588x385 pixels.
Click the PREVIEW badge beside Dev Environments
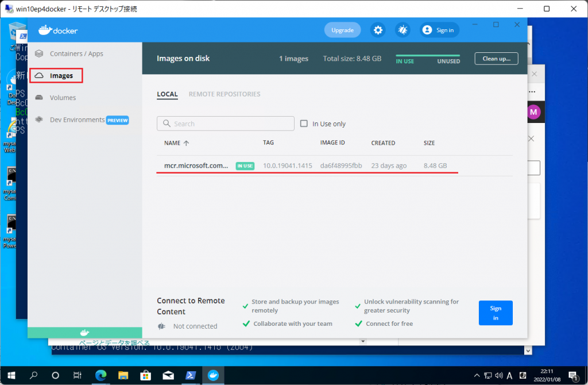[x=117, y=120]
